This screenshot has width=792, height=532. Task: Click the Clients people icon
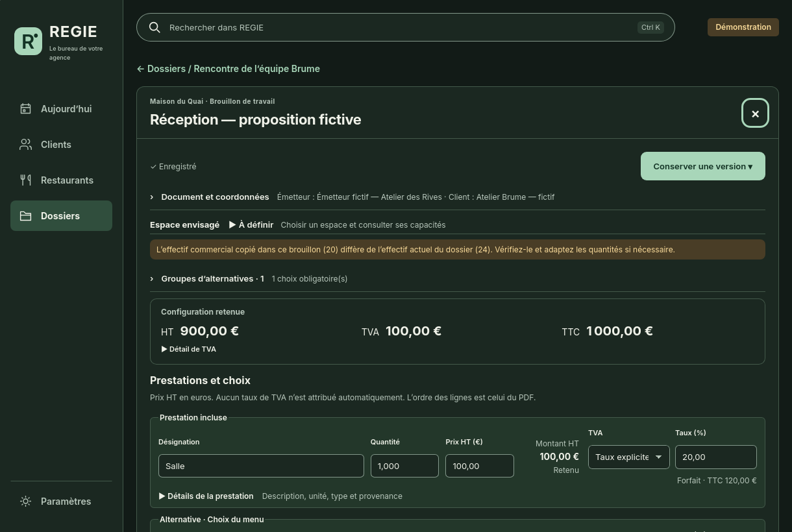25,145
